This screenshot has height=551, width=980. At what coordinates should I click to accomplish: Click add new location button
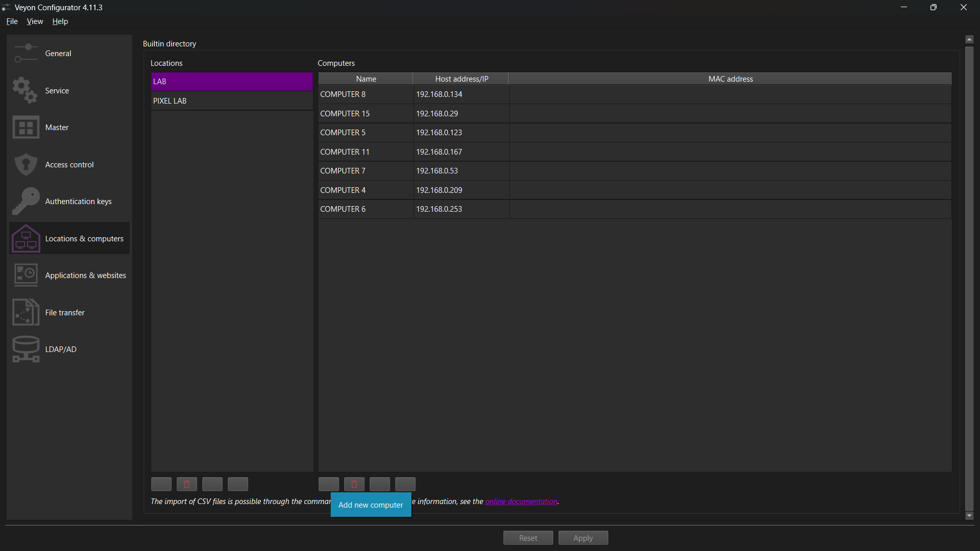[x=161, y=484]
